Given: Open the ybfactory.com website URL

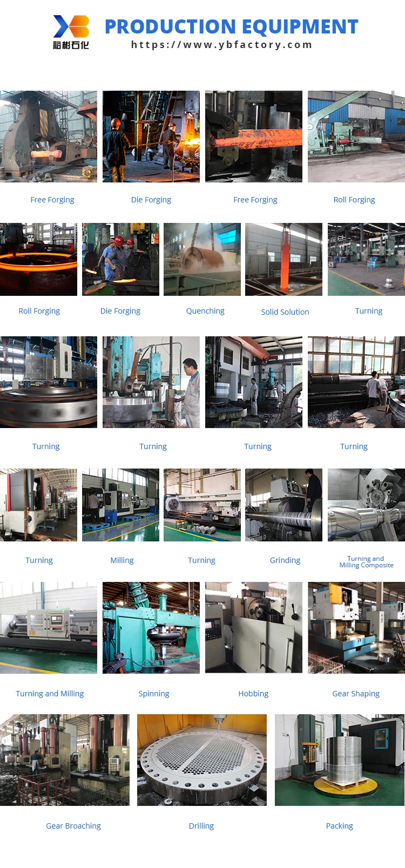Looking at the screenshot, I should tap(222, 45).
